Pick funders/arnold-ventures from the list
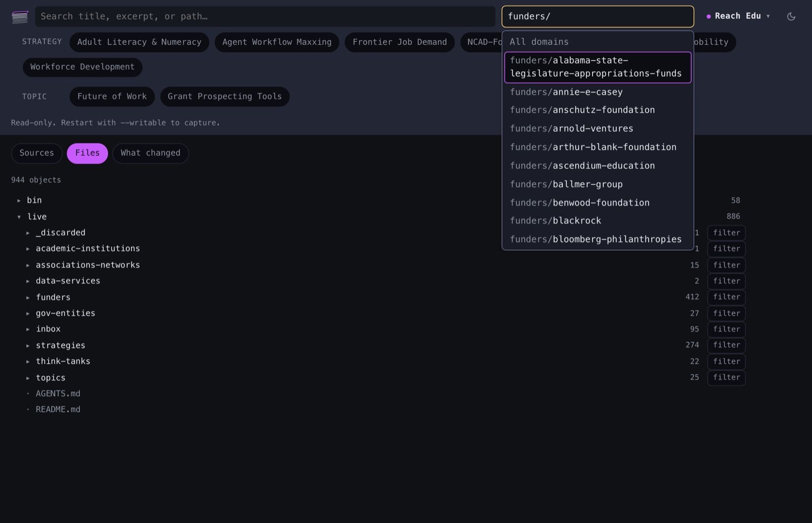812x523 pixels. point(597,128)
